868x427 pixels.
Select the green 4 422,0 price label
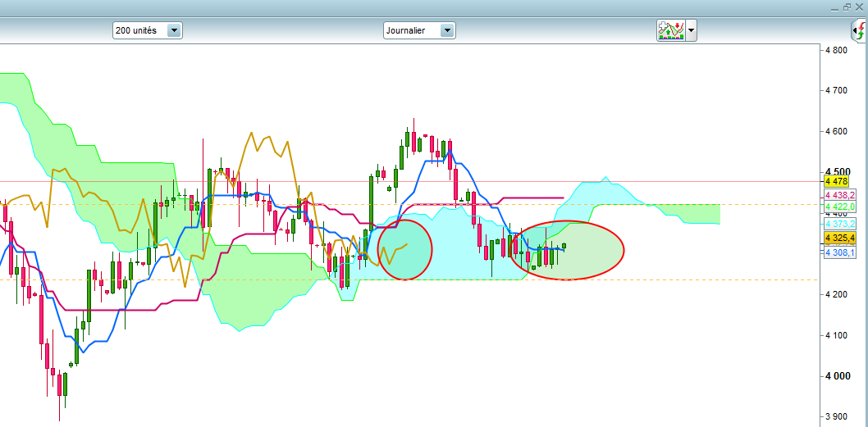[x=840, y=207]
